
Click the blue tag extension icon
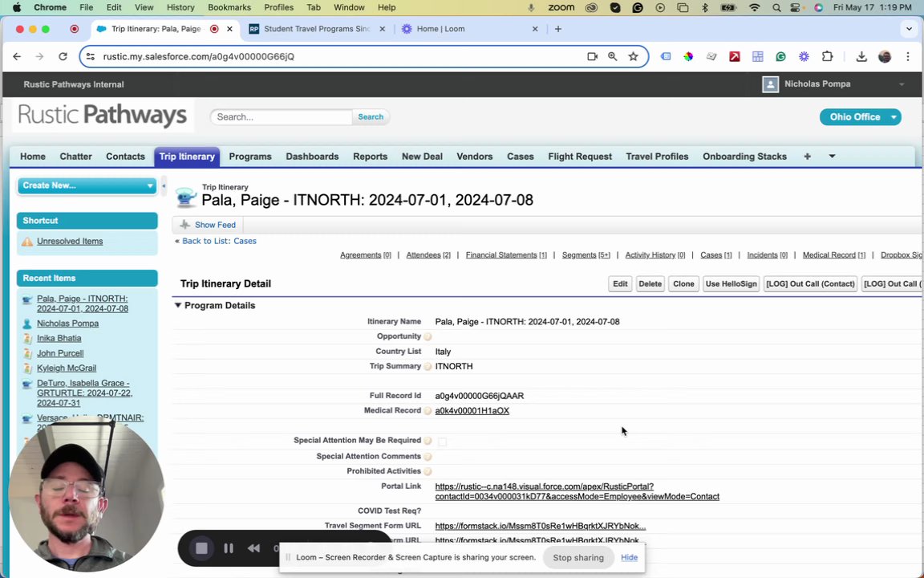[665, 57]
